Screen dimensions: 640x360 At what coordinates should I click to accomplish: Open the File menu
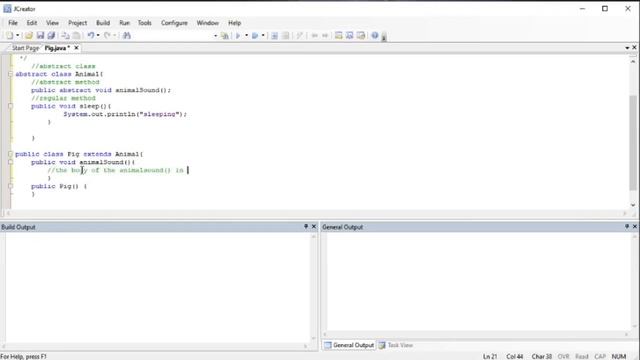point(13,23)
